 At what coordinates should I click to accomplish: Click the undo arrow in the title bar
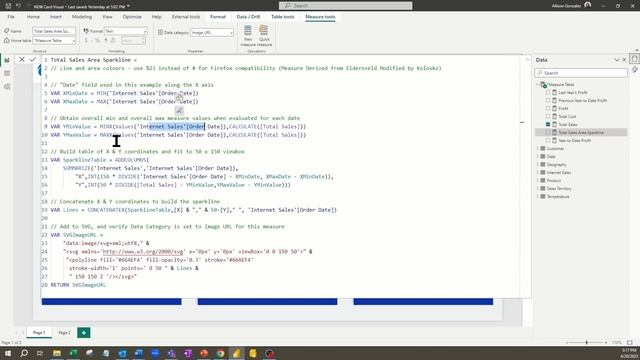(x=18, y=6)
